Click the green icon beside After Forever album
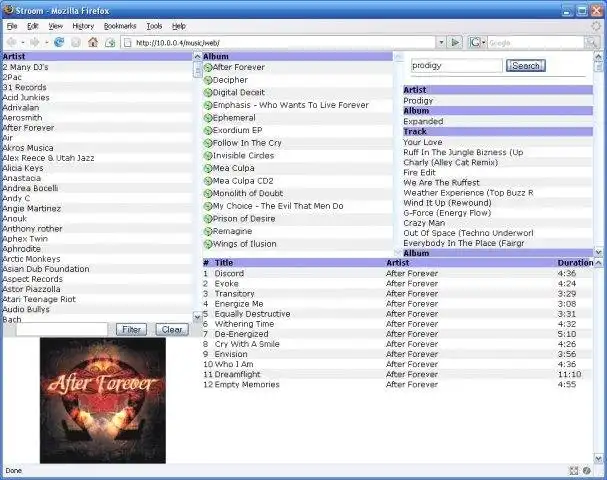 [x=208, y=68]
